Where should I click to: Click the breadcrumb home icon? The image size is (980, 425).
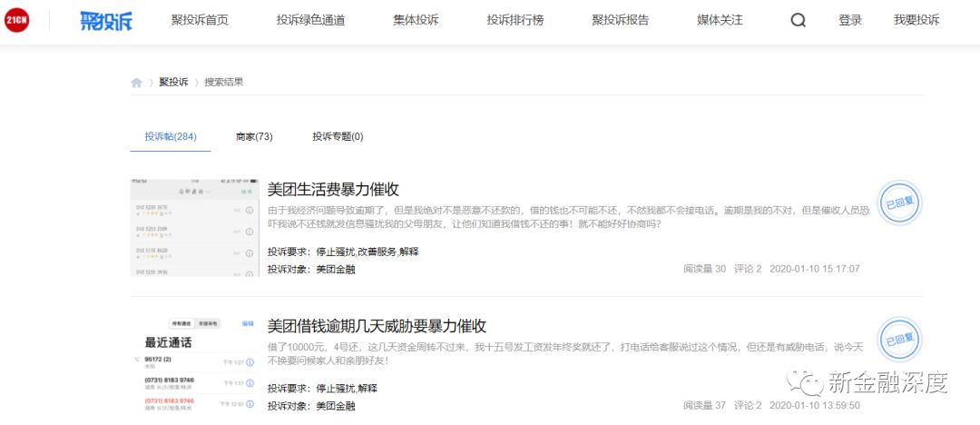pyautogui.click(x=136, y=82)
